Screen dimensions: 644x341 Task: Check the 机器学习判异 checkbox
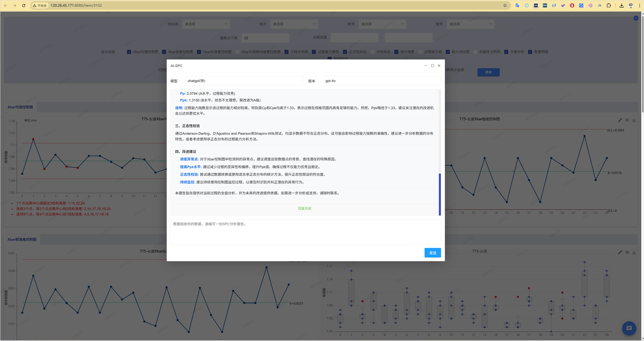(x=475, y=52)
